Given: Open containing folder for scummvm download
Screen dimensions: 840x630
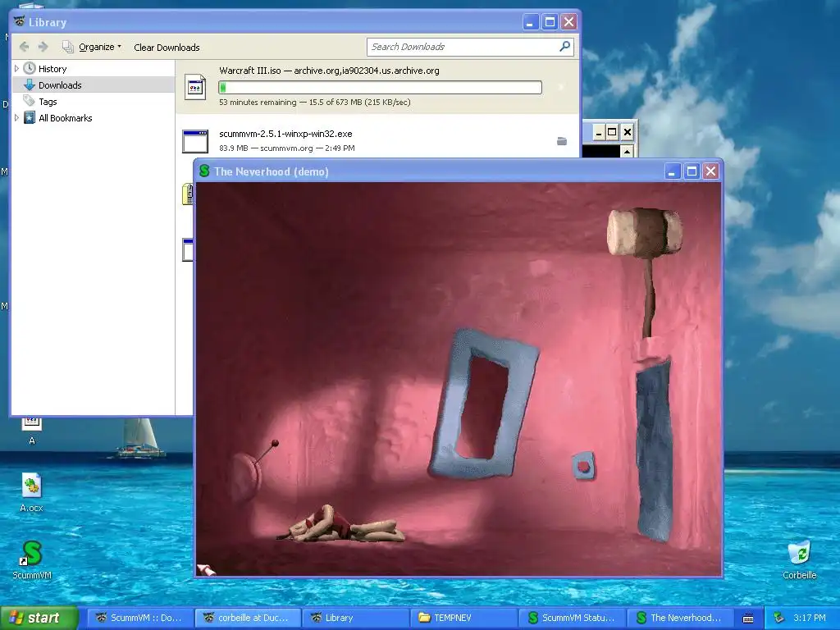Looking at the screenshot, I should (x=561, y=141).
